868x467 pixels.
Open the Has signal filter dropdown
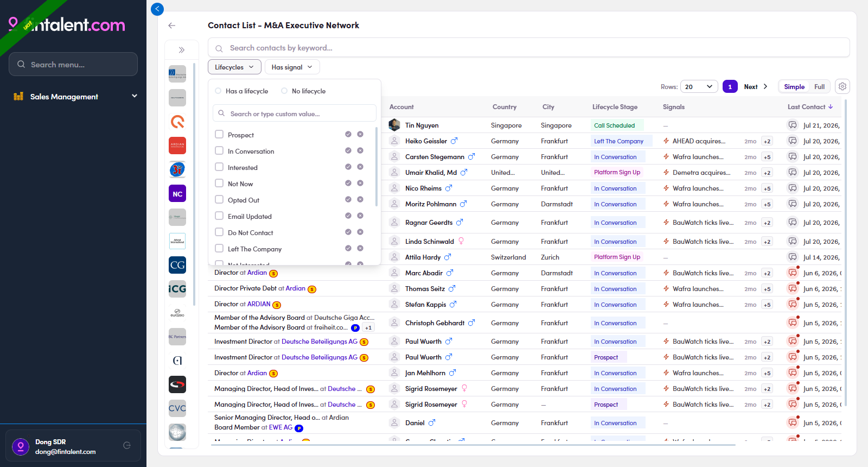click(x=292, y=67)
